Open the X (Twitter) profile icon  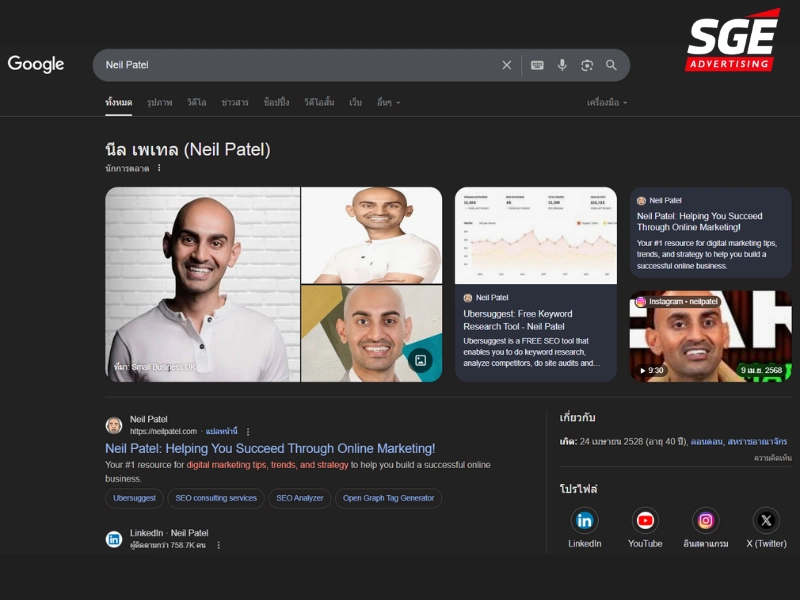point(766,520)
